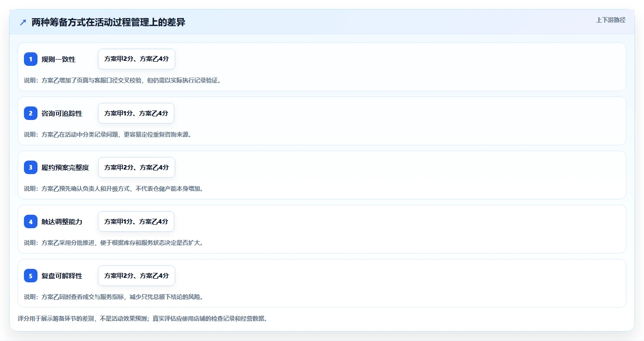644x341 pixels.
Task: Click the note about 定位重复咨询来源
Action: (107, 134)
